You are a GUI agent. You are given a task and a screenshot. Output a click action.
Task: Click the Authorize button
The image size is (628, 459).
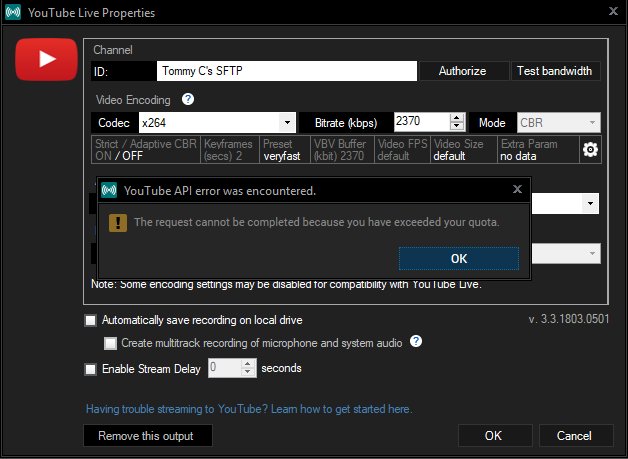point(463,71)
